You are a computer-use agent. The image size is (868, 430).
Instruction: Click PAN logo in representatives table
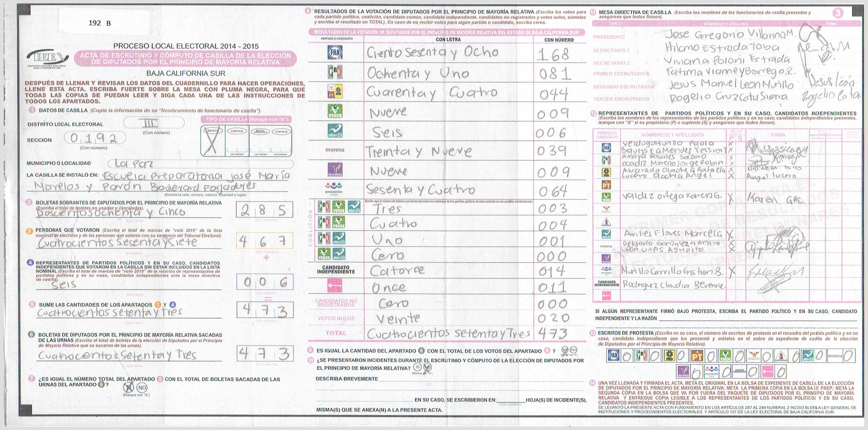point(606,147)
